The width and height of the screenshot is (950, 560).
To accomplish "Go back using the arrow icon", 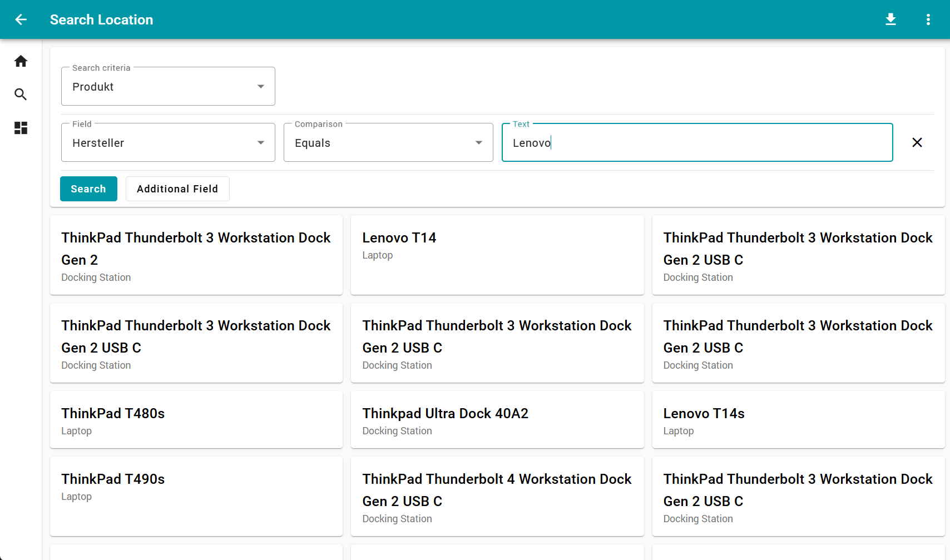I will click(x=21, y=19).
